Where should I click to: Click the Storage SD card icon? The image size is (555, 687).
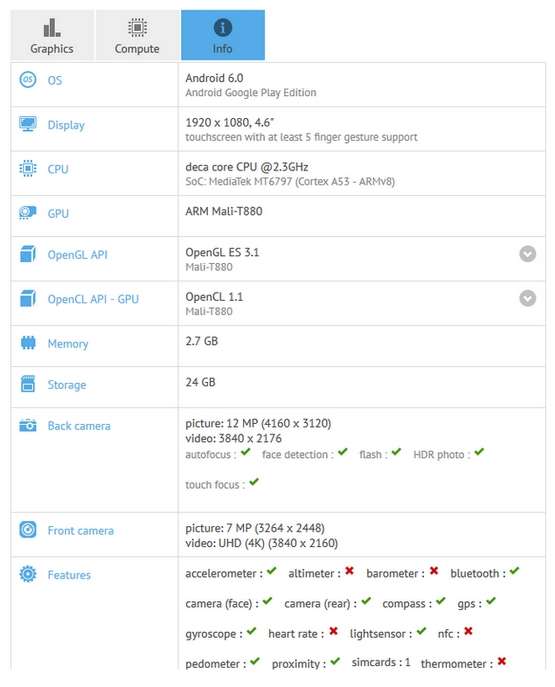click(x=28, y=384)
